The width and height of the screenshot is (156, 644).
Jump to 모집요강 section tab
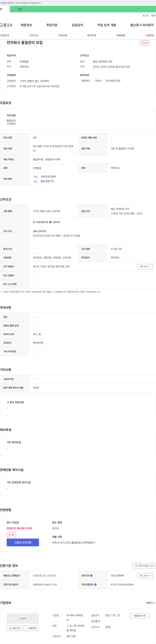tap(5, 35)
